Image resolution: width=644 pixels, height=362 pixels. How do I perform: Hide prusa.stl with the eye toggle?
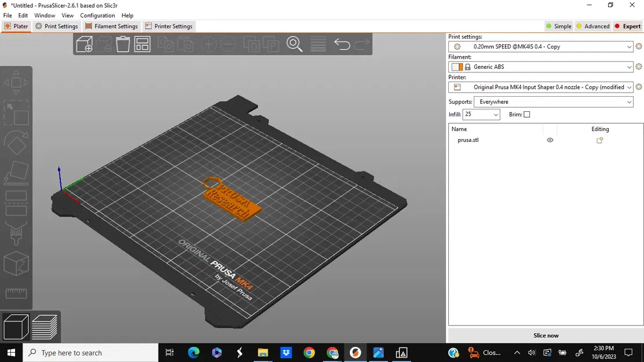[550, 140]
